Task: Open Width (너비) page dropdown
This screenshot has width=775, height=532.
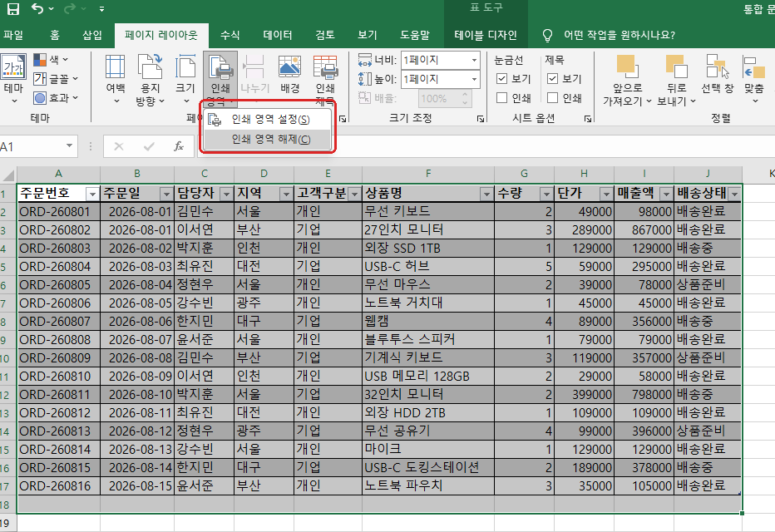Action: pos(474,60)
